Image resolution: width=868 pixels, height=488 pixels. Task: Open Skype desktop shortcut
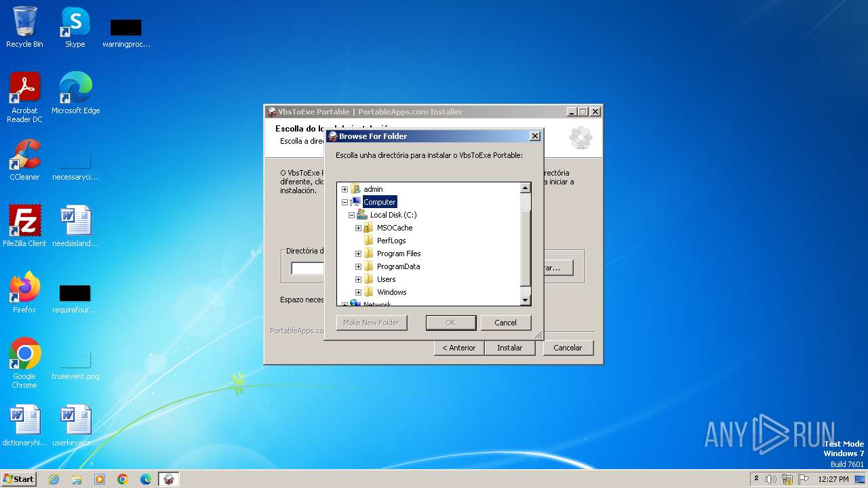pos(75,28)
